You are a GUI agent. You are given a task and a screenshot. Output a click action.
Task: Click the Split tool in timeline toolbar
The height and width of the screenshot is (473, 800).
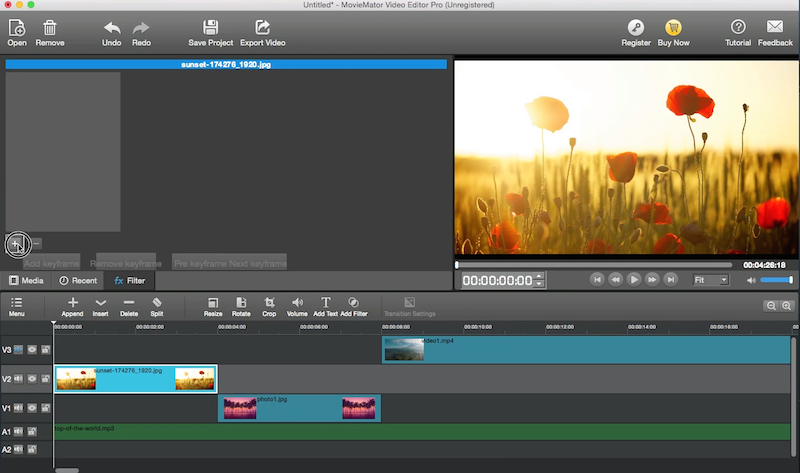click(156, 302)
